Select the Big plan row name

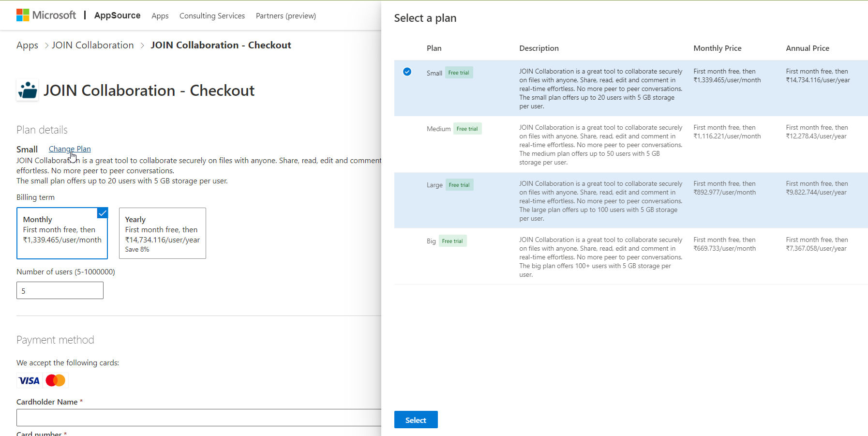click(x=431, y=241)
